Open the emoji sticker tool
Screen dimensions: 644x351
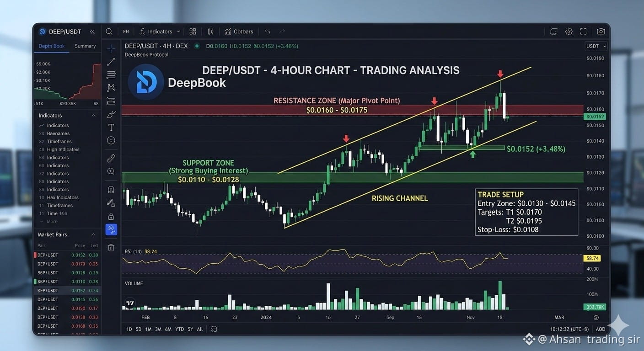111,141
